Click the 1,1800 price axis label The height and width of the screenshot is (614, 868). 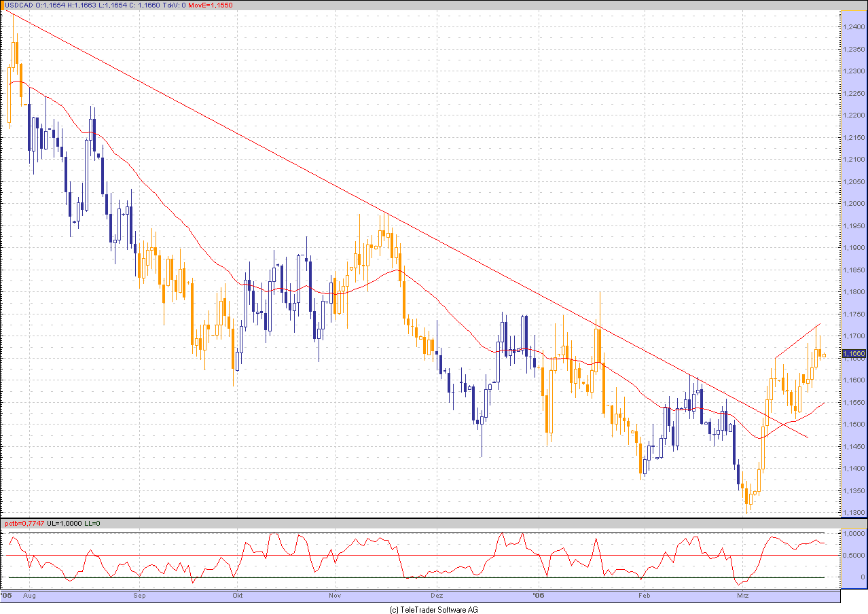(x=854, y=292)
